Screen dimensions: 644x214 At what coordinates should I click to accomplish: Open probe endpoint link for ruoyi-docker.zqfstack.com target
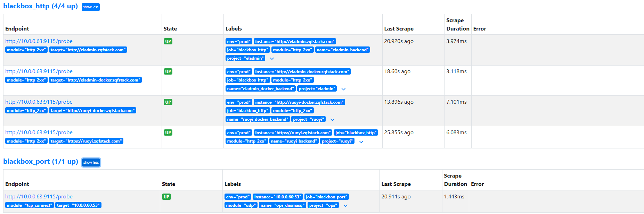coord(39,102)
